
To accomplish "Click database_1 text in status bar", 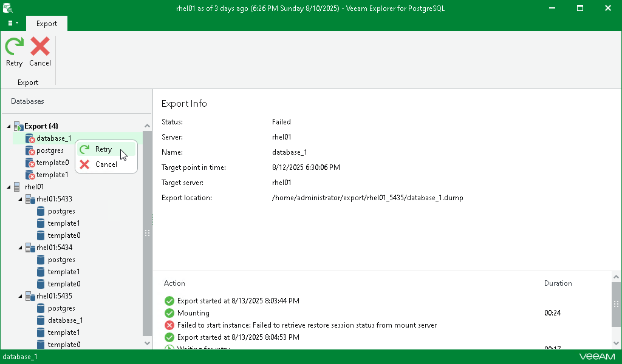I will click(20, 357).
